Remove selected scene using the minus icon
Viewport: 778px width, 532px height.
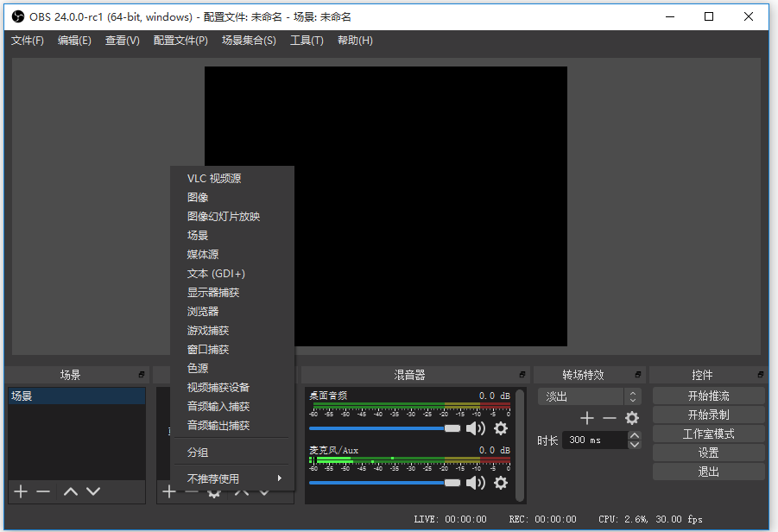tap(43, 491)
